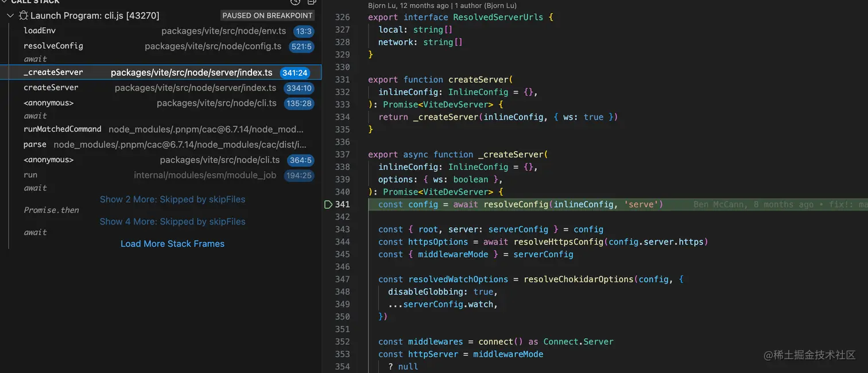Click httpServer variable on line 353
Viewport: 868px width, 373px height.
click(433, 354)
